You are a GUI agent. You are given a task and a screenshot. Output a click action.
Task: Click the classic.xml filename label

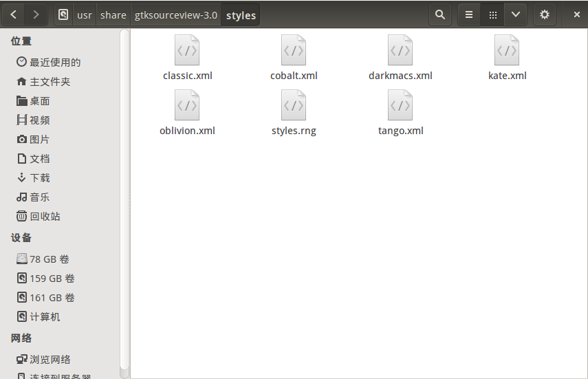[188, 76]
